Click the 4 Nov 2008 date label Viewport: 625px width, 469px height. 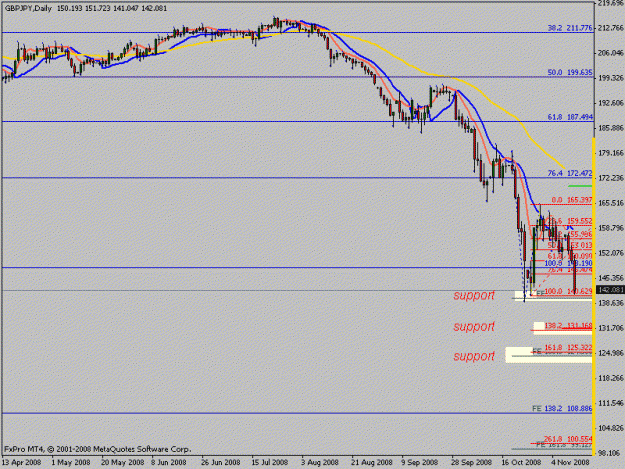pyautogui.click(x=570, y=463)
